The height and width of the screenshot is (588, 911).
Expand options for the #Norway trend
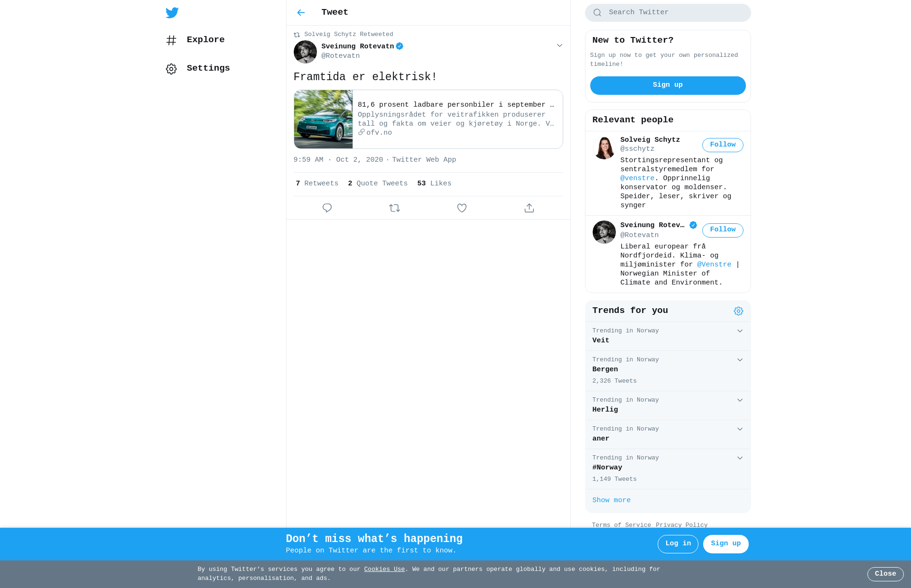740,458
